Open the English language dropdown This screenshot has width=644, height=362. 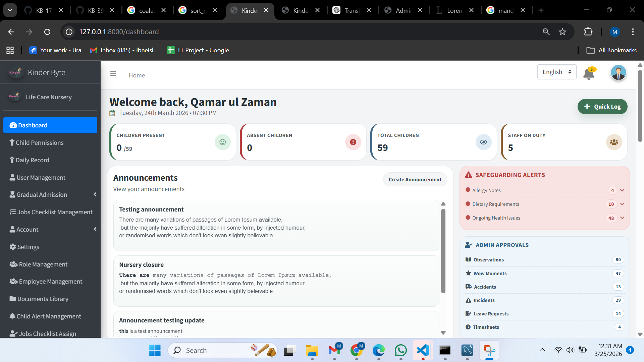click(556, 72)
